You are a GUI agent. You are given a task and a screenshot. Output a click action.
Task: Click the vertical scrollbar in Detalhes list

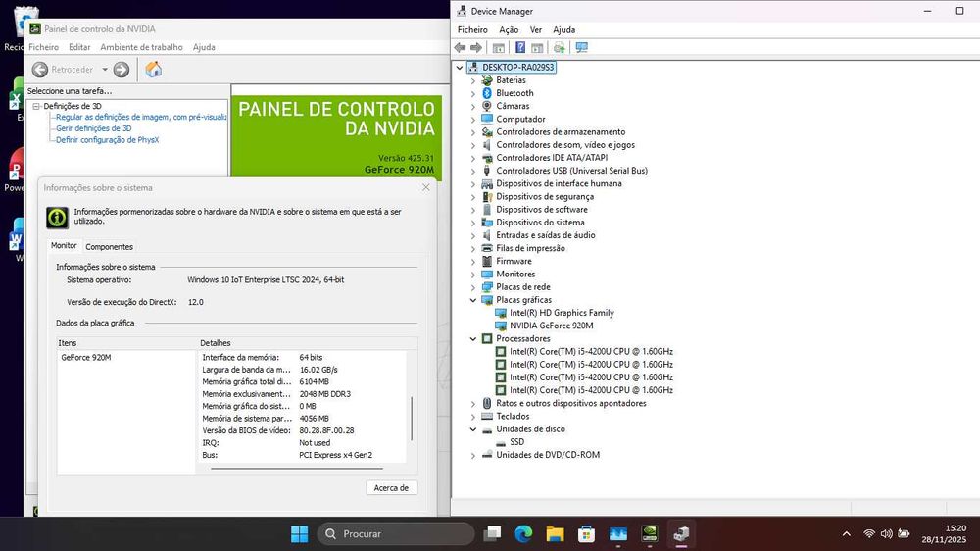(412, 418)
